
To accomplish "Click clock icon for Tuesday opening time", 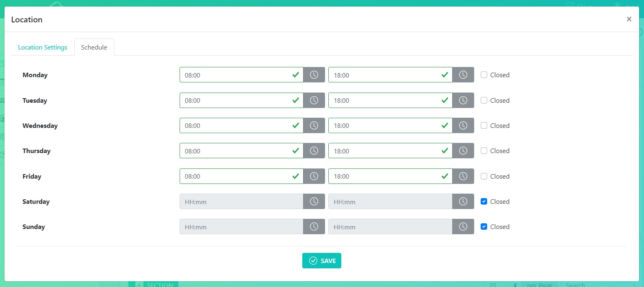I will [314, 100].
